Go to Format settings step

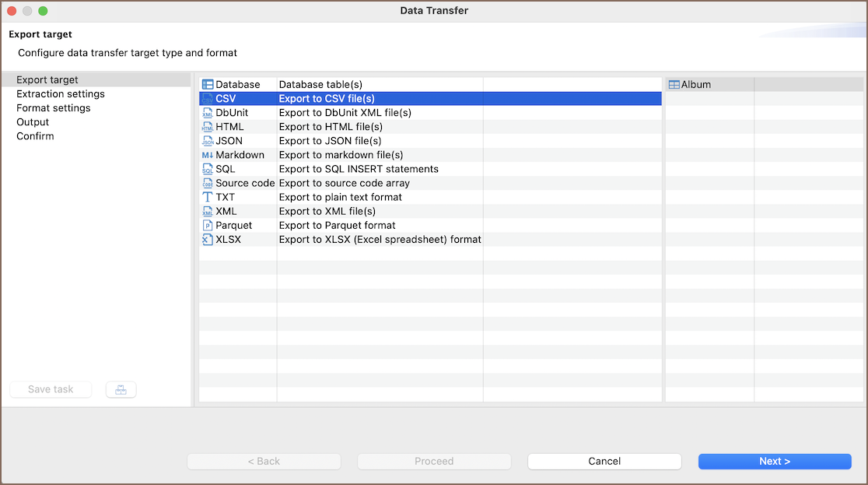[54, 108]
